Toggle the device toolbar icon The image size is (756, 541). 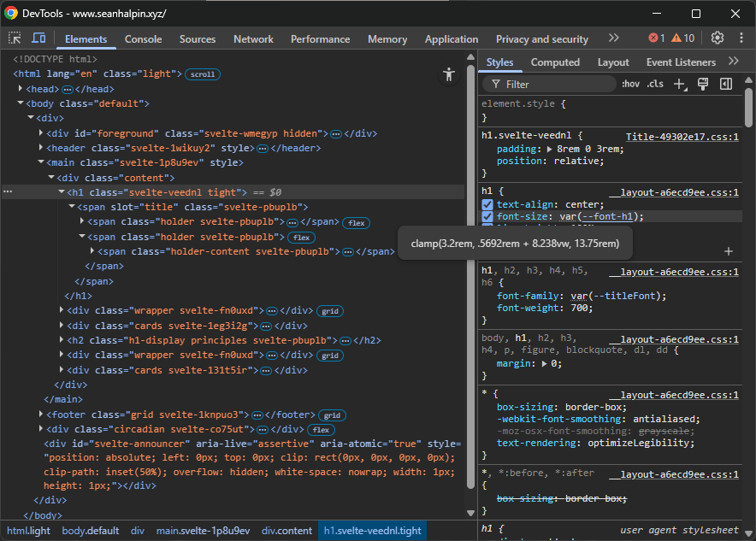pyautogui.click(x=38, y=38)
